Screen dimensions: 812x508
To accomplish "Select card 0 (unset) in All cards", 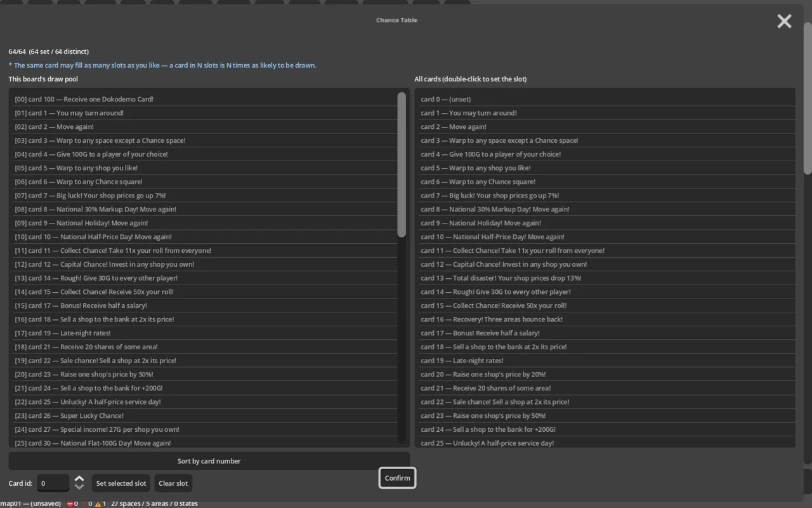I will [x=606, y=99].
